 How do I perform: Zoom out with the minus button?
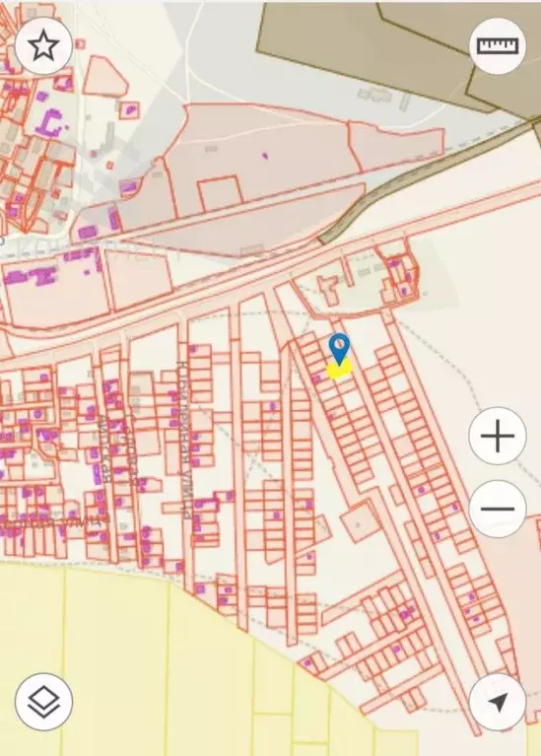[498, 509]
